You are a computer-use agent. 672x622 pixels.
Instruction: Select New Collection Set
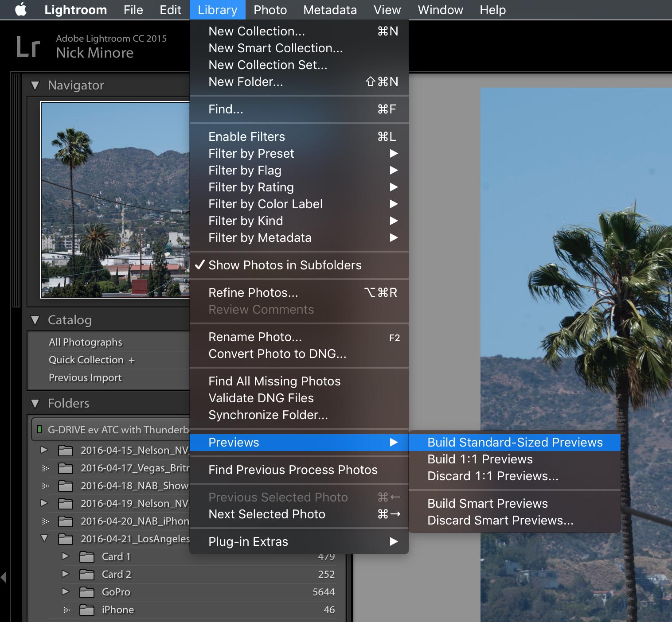[x=299, y=65]
